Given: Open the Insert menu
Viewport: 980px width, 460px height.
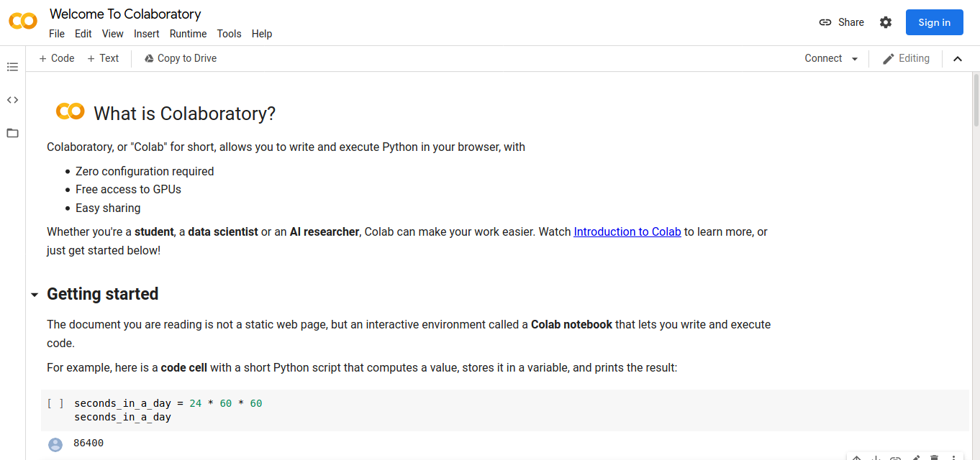Looking at the screenshot, I should tap(147, 34).
